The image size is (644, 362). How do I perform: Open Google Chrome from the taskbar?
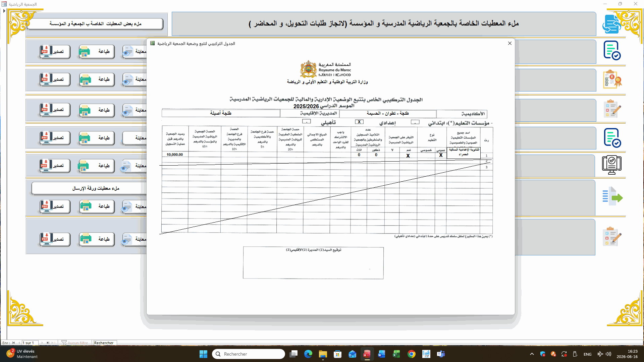[411, 354]
